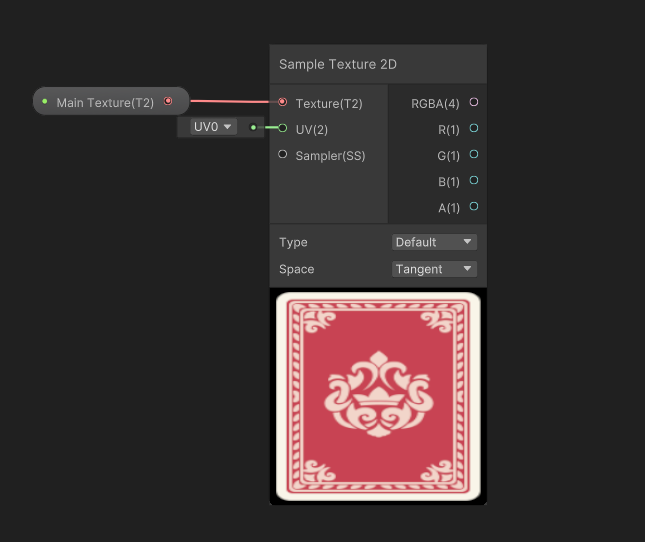Screen dimensions: 645x542
Task: Click the RGBA(4) output port
Action: click(474, 102)
